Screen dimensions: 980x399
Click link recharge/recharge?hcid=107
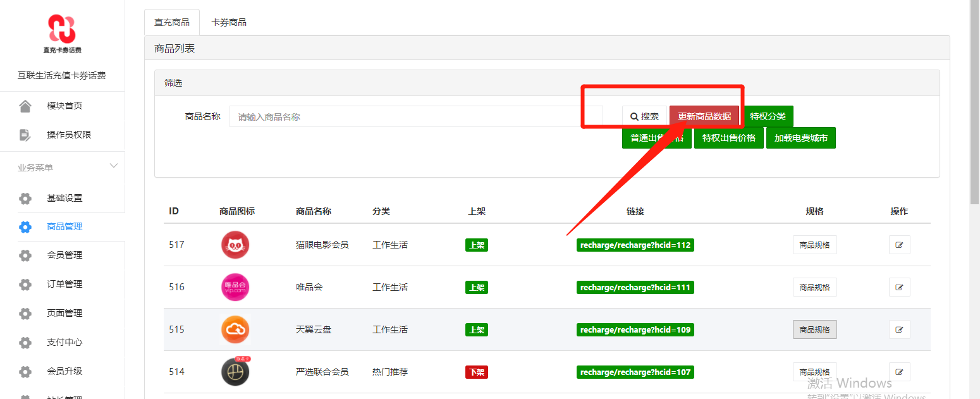tap(635, 372)
